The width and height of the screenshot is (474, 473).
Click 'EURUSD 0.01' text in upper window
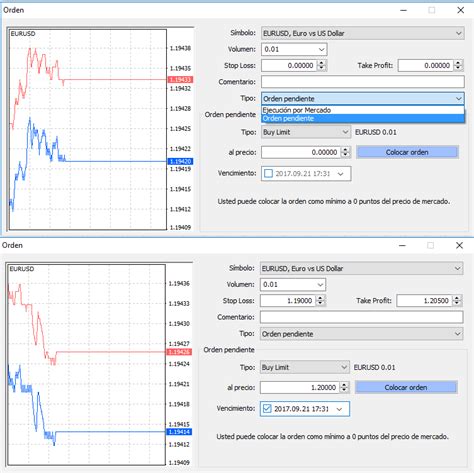tap(376, 132)
